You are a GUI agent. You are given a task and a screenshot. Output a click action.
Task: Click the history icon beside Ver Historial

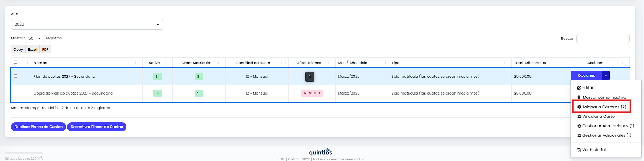click(579, 150)
